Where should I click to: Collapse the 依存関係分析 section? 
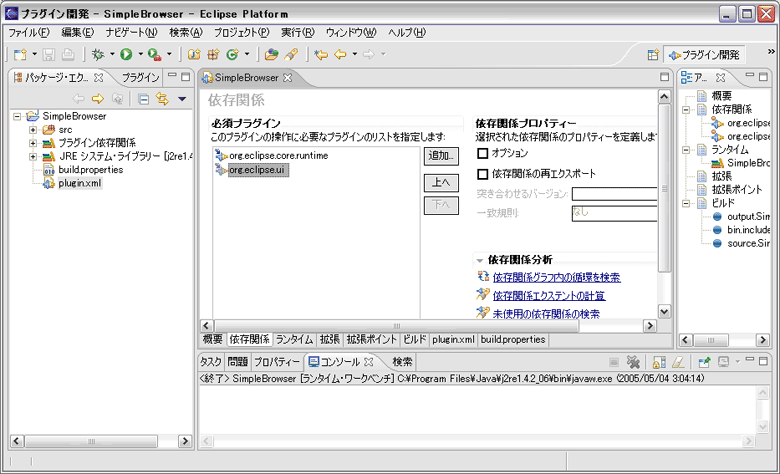pyautogui.click(x=480, y=260)
